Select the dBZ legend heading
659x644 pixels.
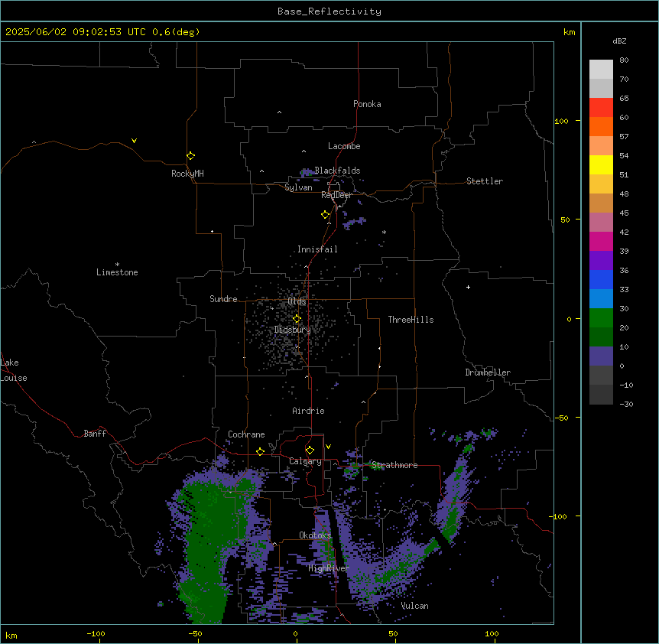[619, 41]
